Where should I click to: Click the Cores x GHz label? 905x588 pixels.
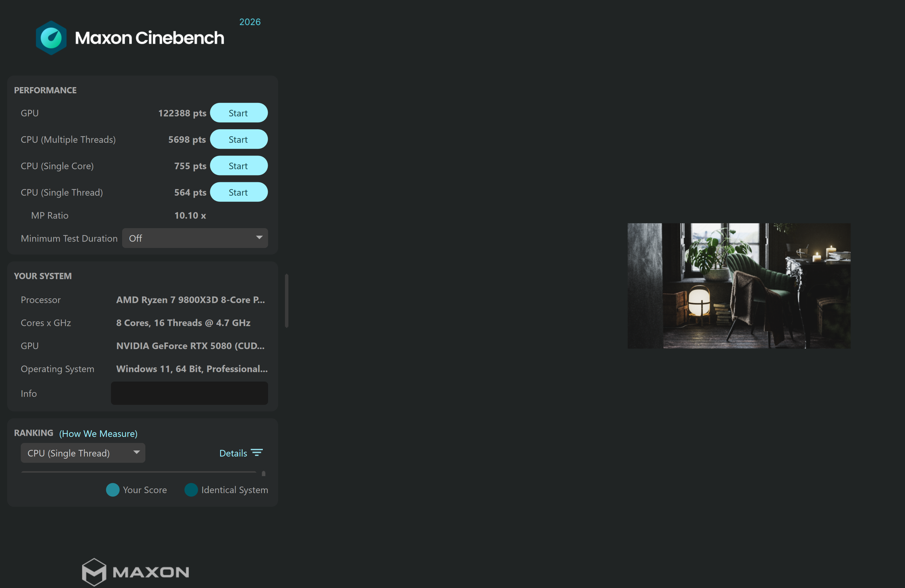point(46,323)
